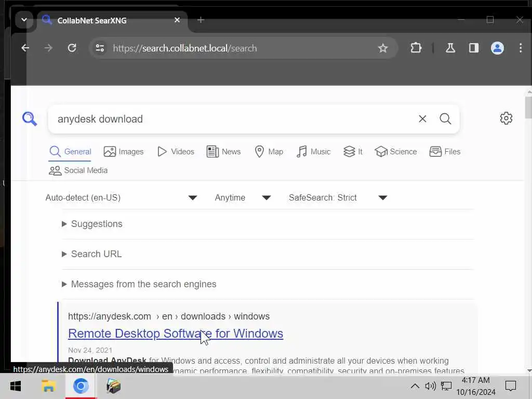
Task: Switch to the Images tab
Action: point(124,152)
